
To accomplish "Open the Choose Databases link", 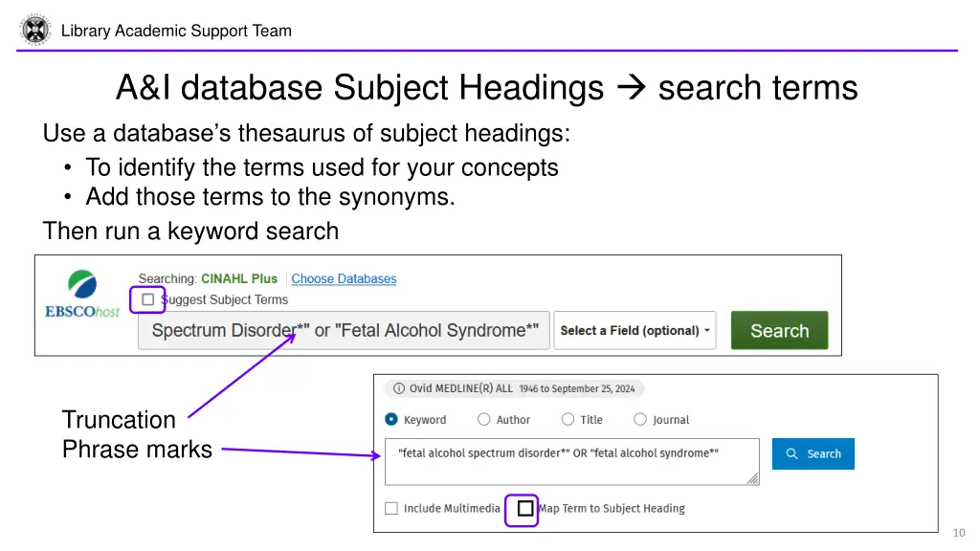I will pyautogui.click(x=344, y=278).
